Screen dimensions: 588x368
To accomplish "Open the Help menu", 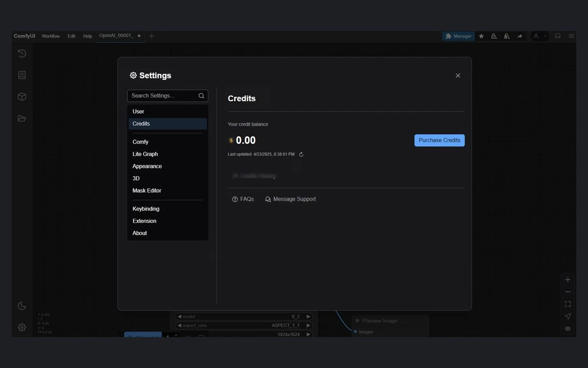I will (x=88, y=36).
